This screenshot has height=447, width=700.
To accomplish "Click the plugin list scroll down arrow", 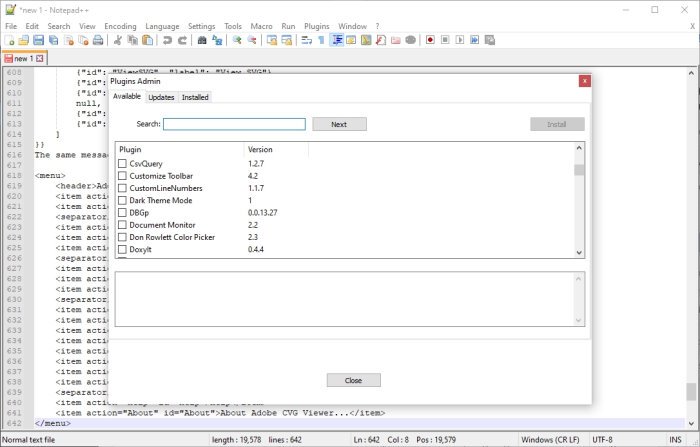I will pos(579,252).
